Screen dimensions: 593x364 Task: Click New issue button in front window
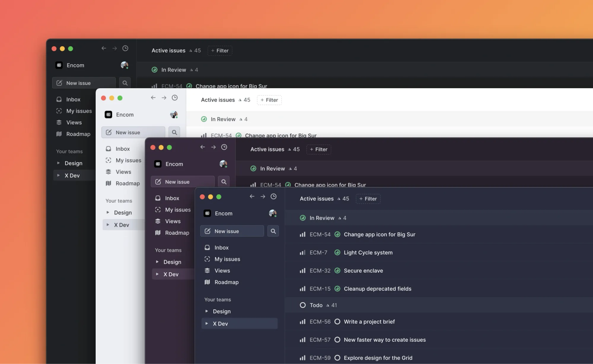(x=232, y=231)
